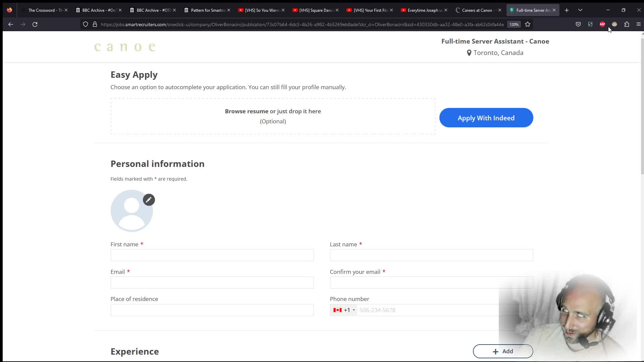This screenshot has width=644, height=362.
Task: Click the Toronto, Canada location text
Action: click(x=495, y=53)
